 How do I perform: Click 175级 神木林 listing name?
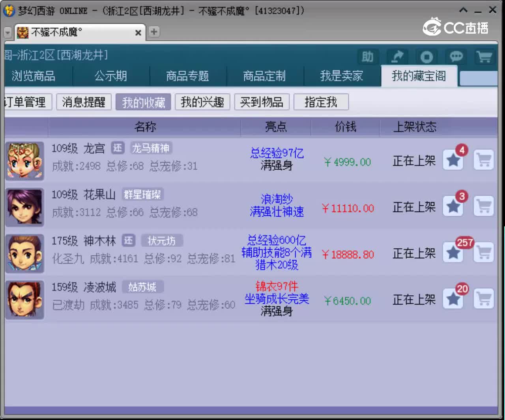tap(84, 241)
